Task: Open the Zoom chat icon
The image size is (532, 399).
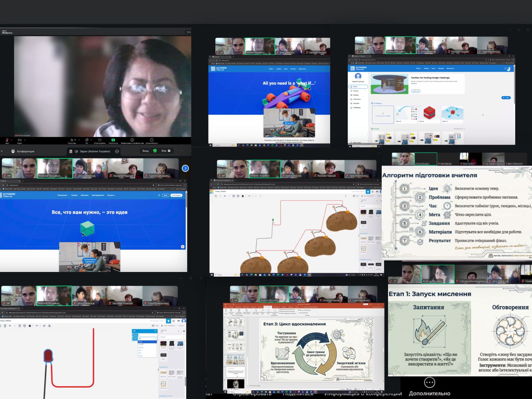Action: tap(86, 140)
